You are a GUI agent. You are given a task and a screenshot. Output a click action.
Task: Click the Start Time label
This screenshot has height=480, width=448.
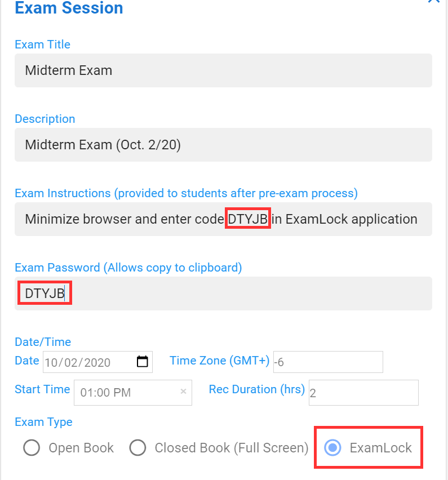[42, 389]
